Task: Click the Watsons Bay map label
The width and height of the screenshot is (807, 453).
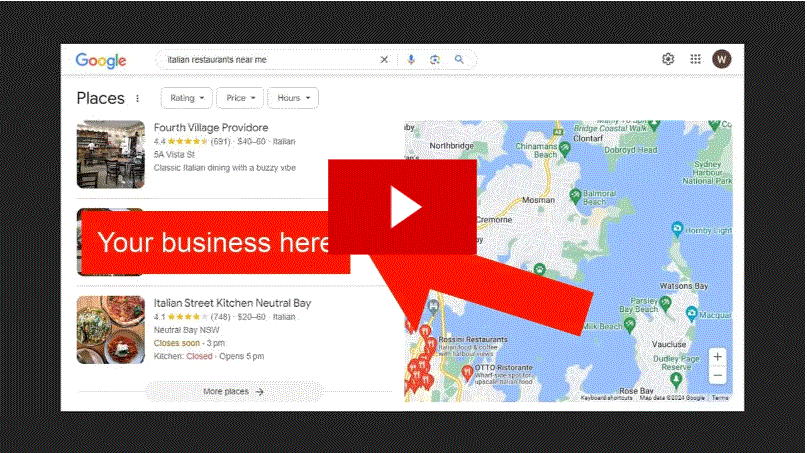Action: 684,286
